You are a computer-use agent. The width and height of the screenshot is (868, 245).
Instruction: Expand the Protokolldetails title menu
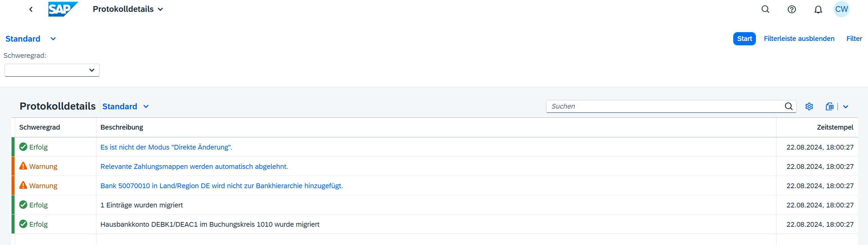161,9
